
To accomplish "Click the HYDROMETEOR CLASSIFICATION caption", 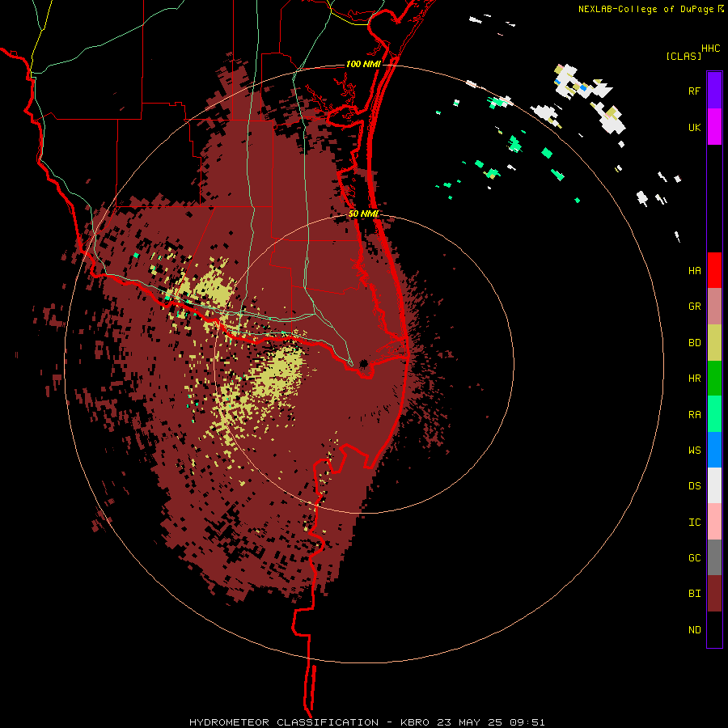I will [366, 722].
